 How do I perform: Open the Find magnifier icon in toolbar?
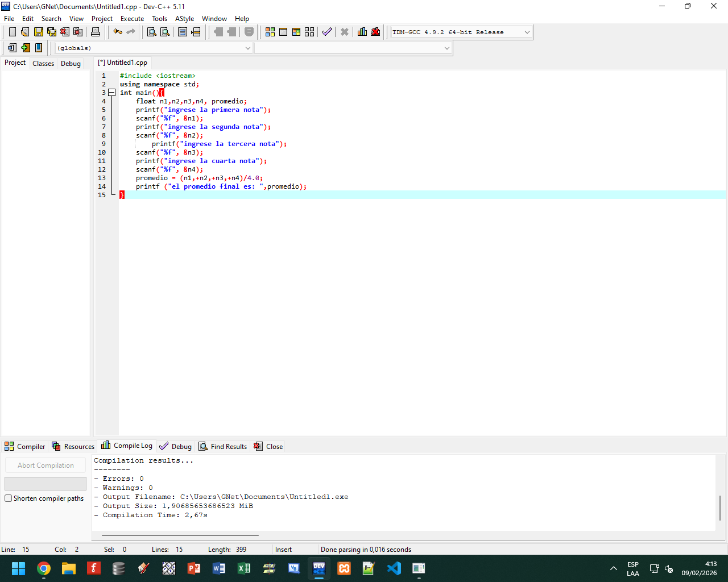[x=152, y=32]
